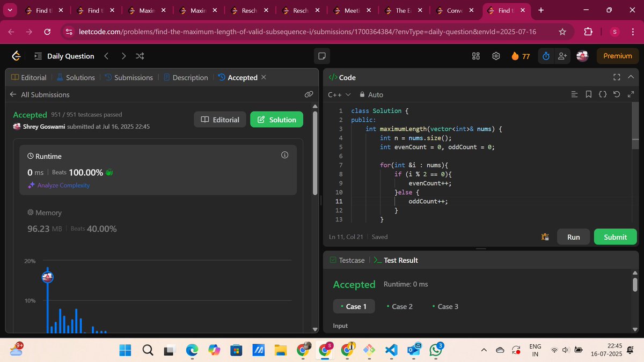
Task: Go to the next question arrow
Action: coord(123,56)
